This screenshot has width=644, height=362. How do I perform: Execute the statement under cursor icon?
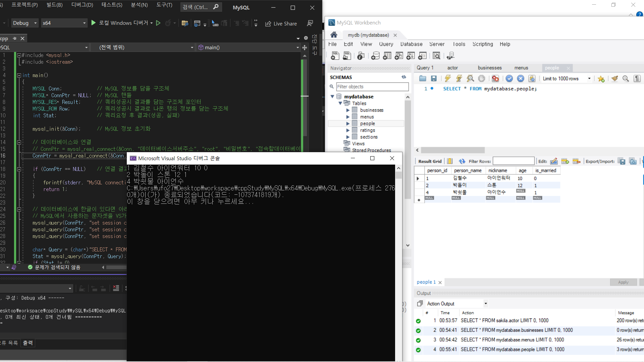[x=459, y=78]
